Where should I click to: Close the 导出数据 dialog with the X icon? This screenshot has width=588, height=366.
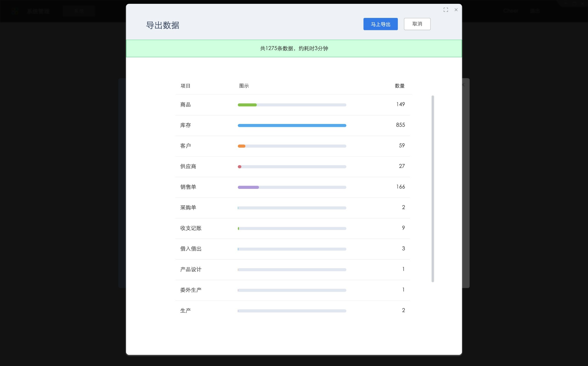click(x=456, y=10)
